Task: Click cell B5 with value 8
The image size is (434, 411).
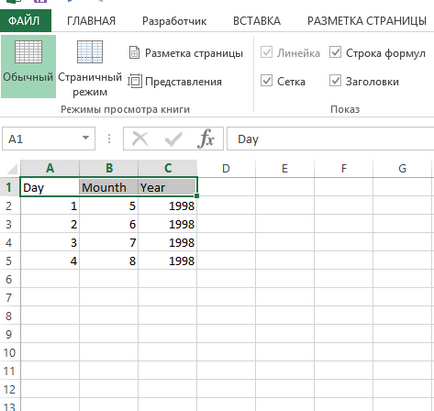Action: pos(109,261)
